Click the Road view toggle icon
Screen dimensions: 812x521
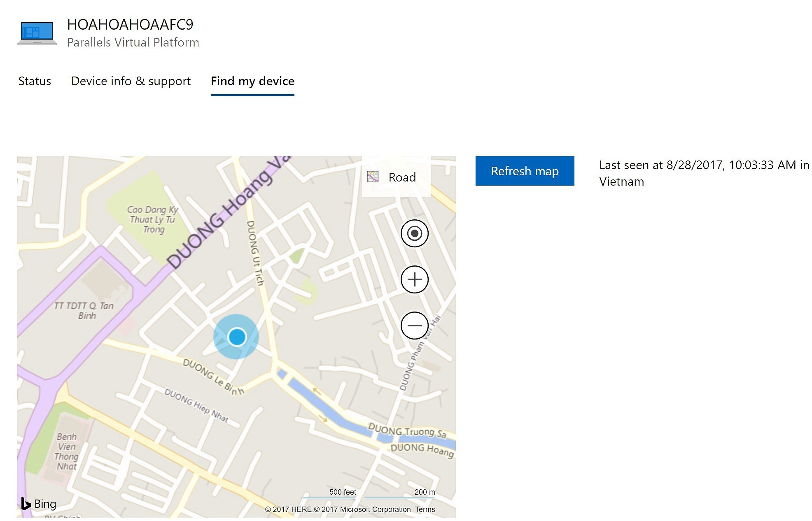[373, 177]
